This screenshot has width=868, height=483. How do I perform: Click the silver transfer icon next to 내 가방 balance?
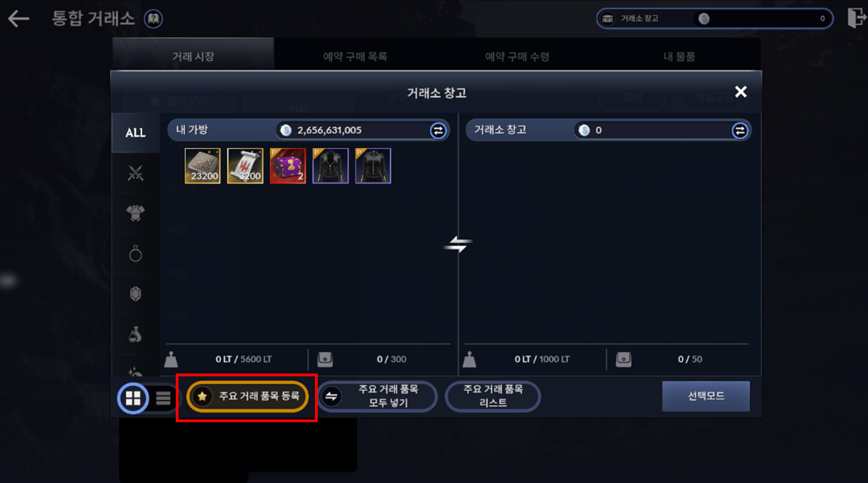[x=438, y=130]
